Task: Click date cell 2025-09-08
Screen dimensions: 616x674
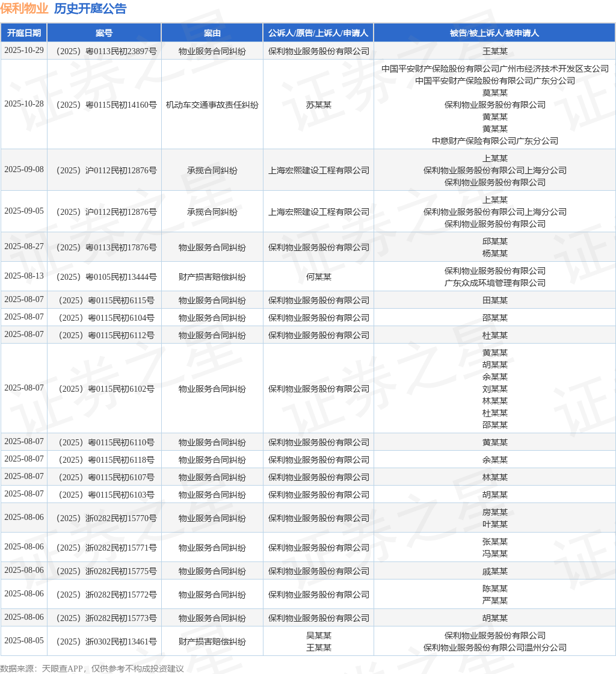Action: [24, 170]
